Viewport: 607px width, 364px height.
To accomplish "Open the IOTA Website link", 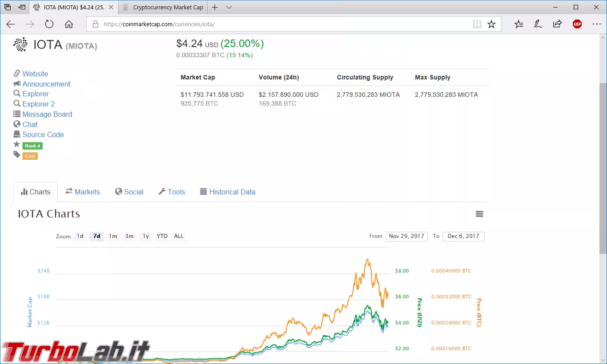I will tap(35, 74).
